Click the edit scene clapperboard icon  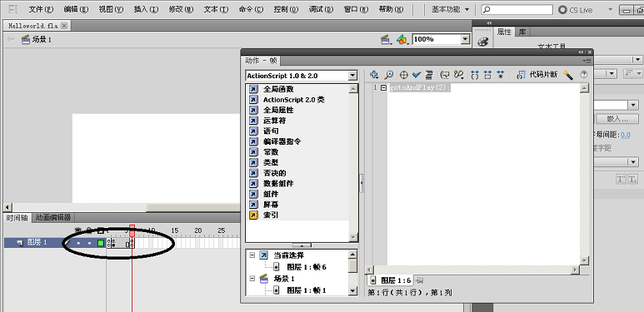(x=385, y=39)
